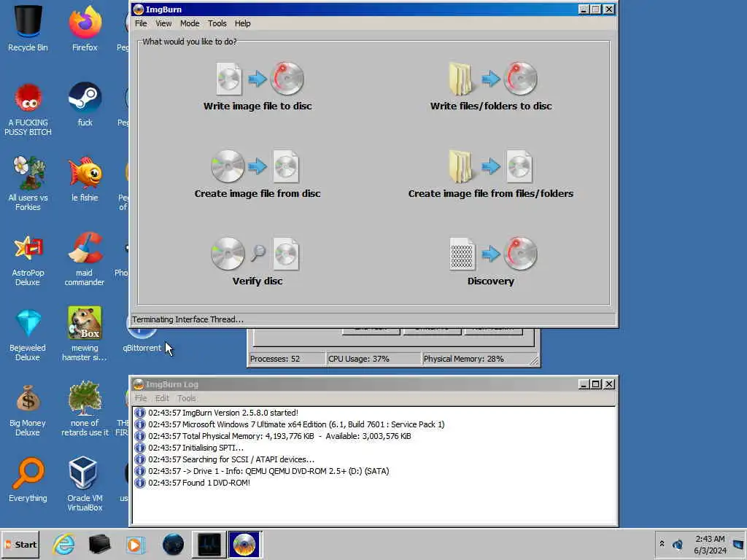The height and width of the screenshot is (560, 747).
Task: Select le fishie desktop icon
Action: [x=85, y=179]
